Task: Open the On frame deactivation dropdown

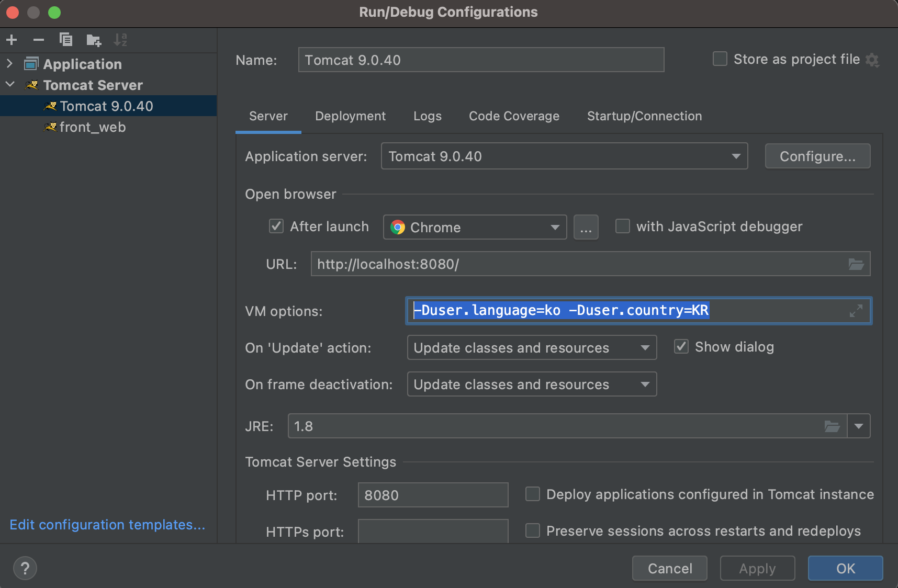Action: (532, 384)
